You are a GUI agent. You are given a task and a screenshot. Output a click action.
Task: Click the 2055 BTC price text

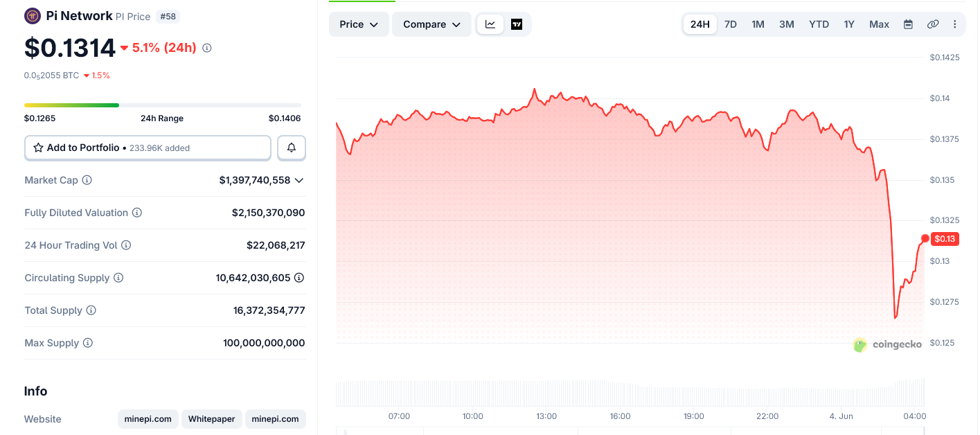(52, 76)
